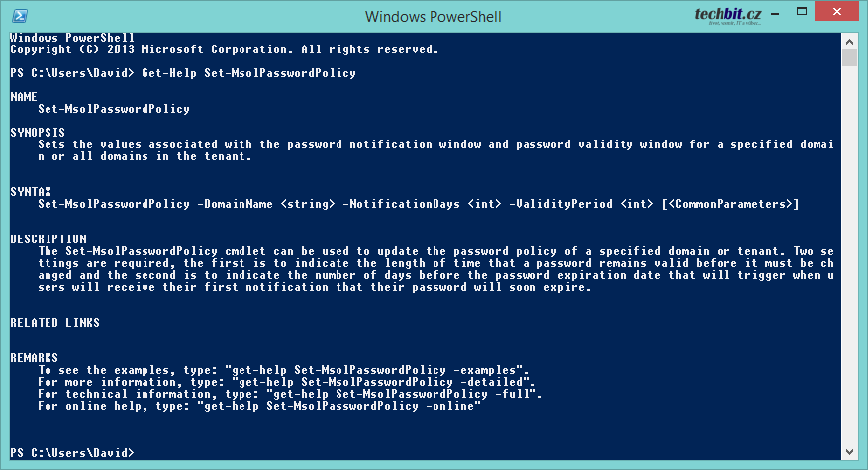
Task: Maximize the PowerShell window
Action: (x=802, y=12)
